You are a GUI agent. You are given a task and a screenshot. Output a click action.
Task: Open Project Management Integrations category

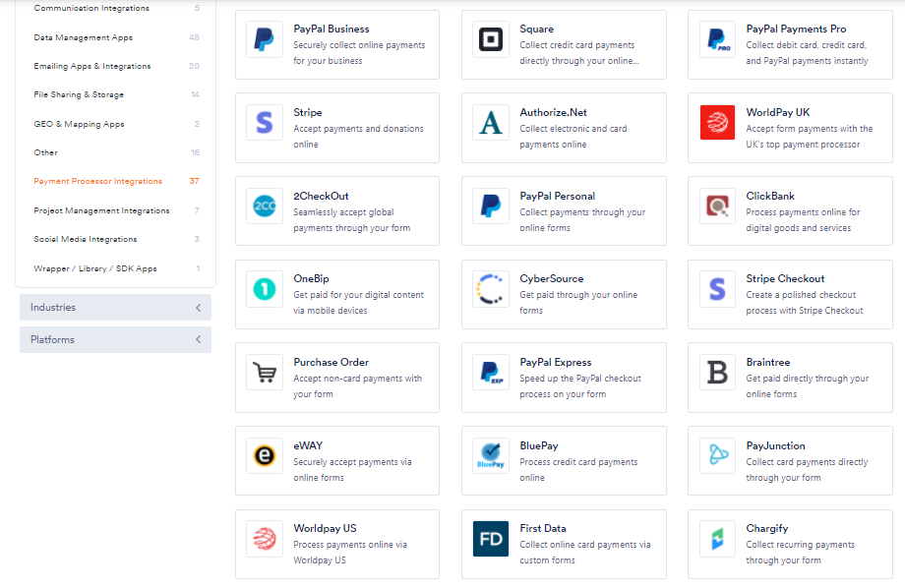coord(115,210)
